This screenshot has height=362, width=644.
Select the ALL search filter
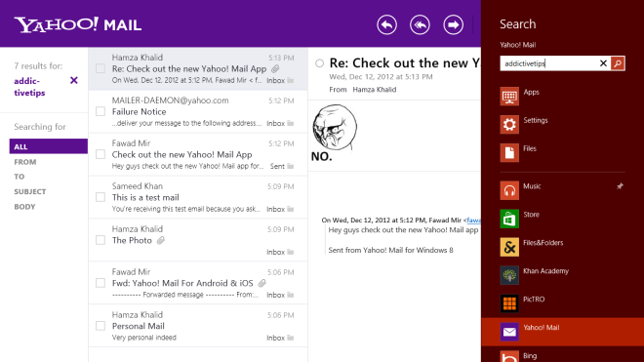point(49,146)
